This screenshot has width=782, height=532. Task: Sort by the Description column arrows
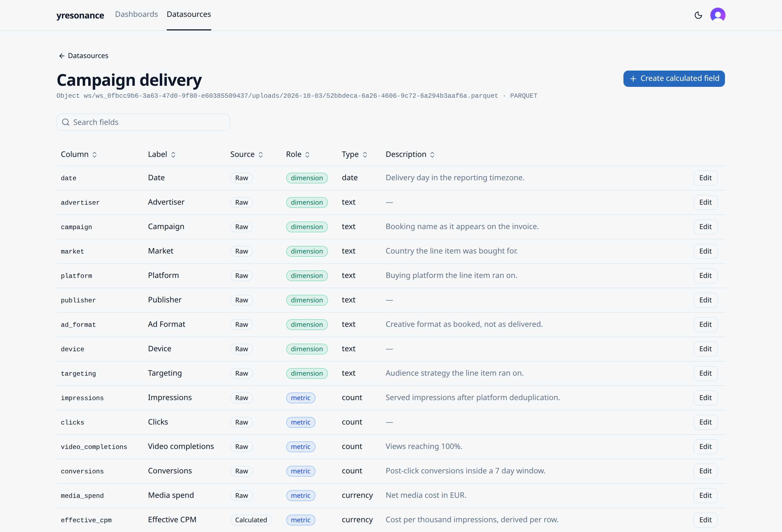[432, 155]
